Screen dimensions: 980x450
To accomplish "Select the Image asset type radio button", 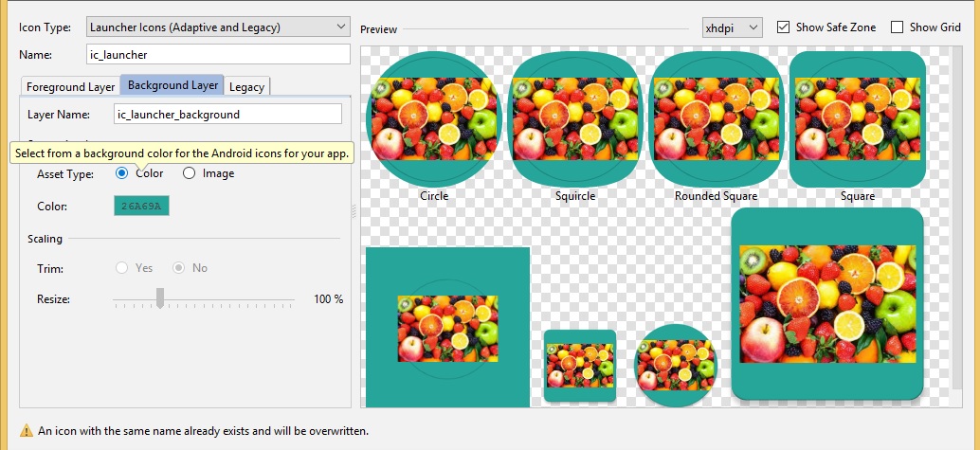I will [190, 173].
